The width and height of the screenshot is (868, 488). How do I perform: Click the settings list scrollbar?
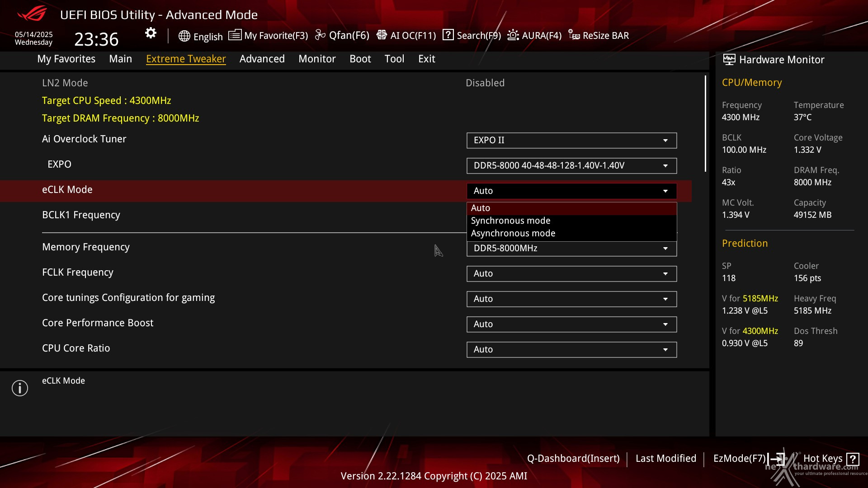point(705,124)
